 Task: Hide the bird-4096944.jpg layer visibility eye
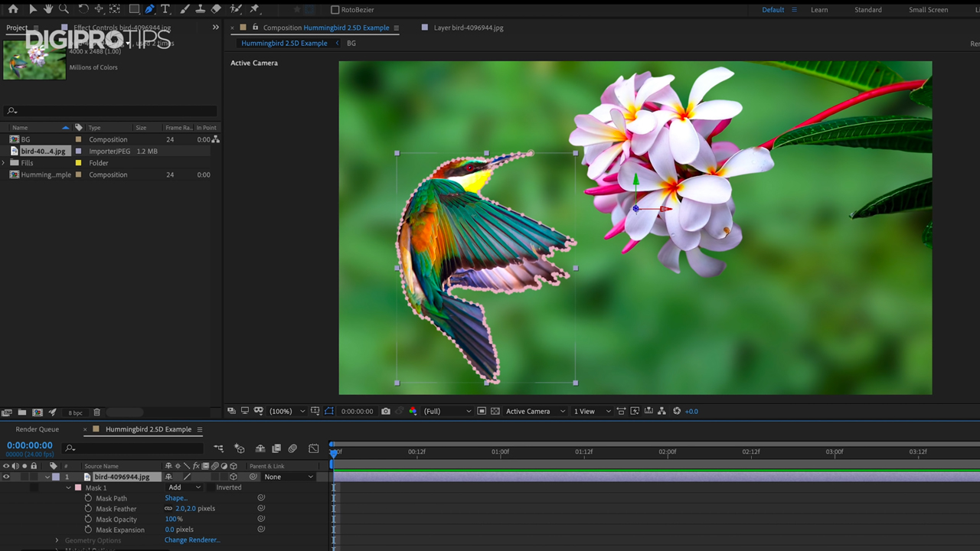click(x=6, y=477)
